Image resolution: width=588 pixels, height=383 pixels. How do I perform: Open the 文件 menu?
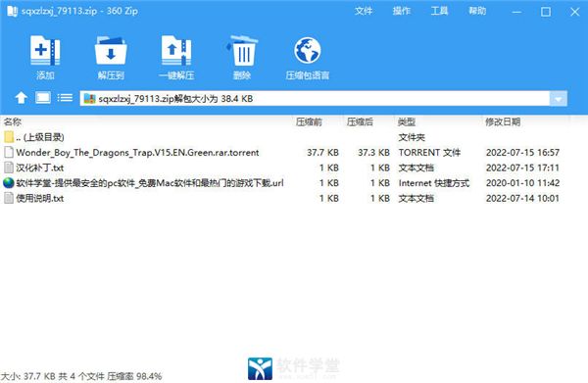(x=364, y=11)
